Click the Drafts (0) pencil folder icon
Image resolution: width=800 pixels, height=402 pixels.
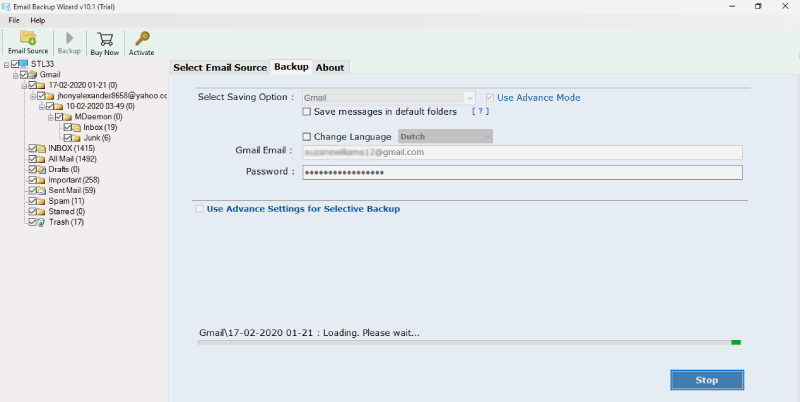[x=41, y=169]
